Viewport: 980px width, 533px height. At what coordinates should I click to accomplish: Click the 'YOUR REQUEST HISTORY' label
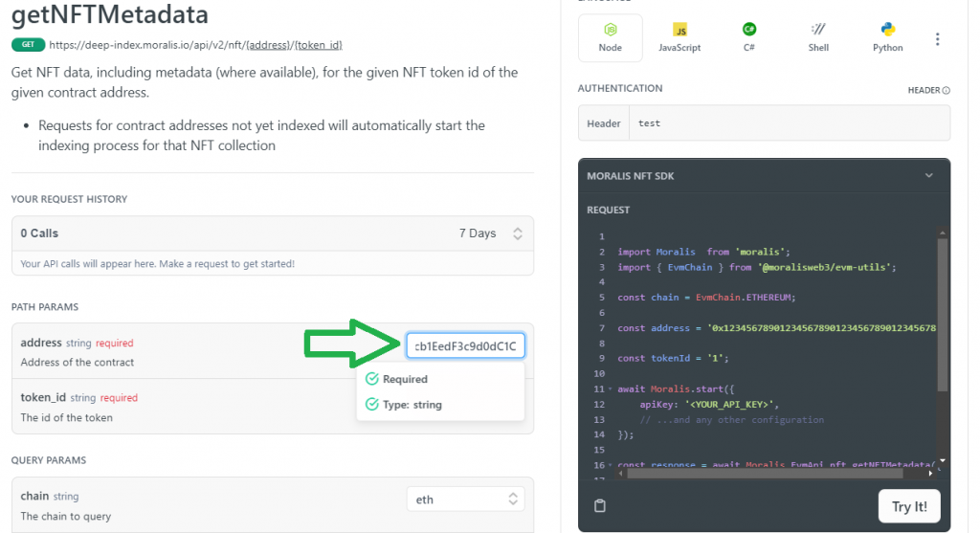[69, 199]
